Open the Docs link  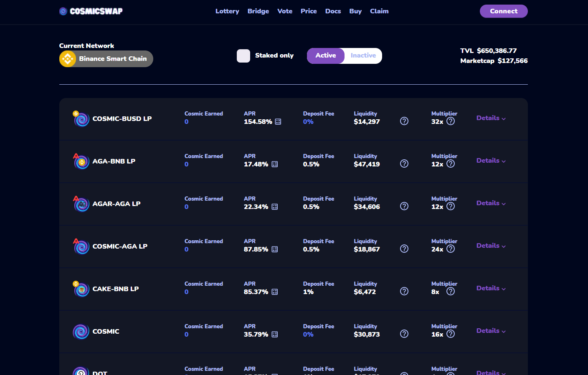333,11
